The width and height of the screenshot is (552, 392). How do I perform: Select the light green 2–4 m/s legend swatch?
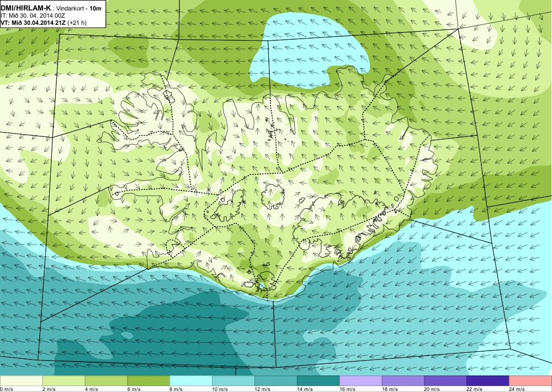point(63,381)
